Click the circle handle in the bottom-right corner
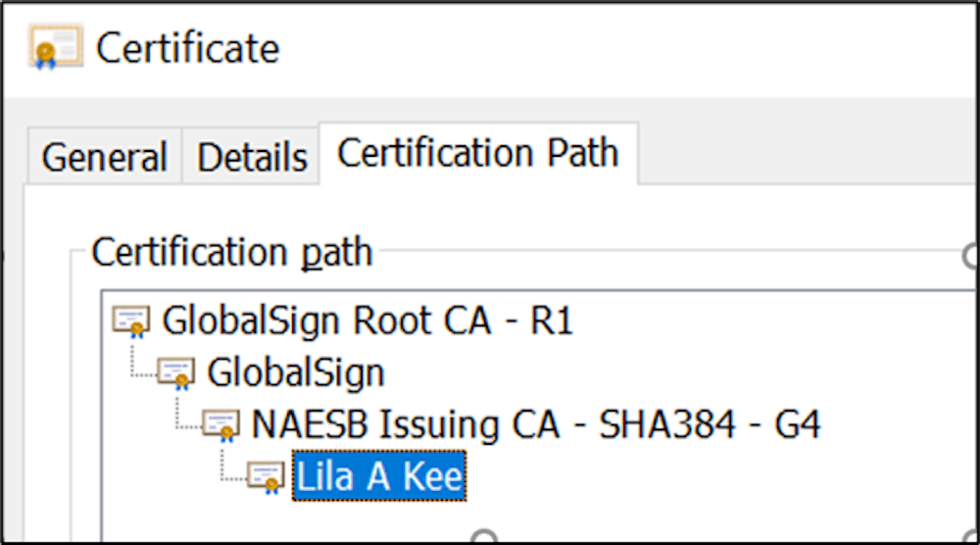This screenshot has width=980, height=545. pos(973,537)
